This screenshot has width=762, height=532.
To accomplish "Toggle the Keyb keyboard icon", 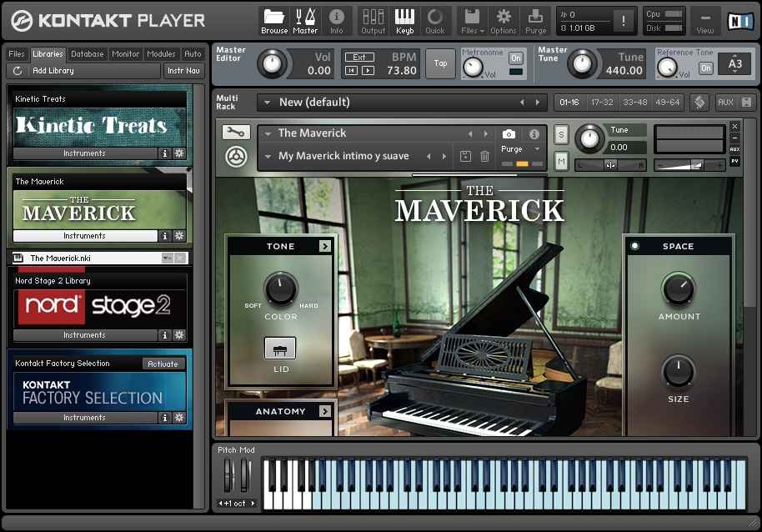I will pos(404,22).
